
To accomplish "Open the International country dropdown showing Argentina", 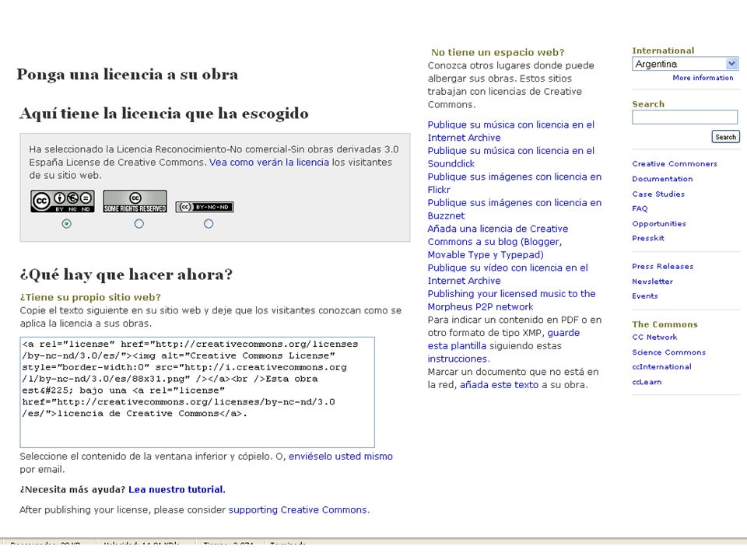I will [x=685, y=64].
